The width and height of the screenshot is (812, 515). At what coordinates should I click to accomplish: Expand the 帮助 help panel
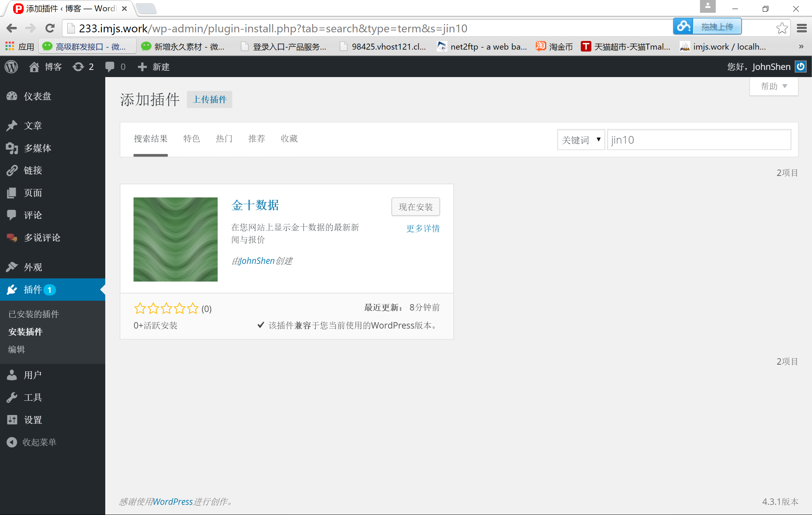pos(774,86)
